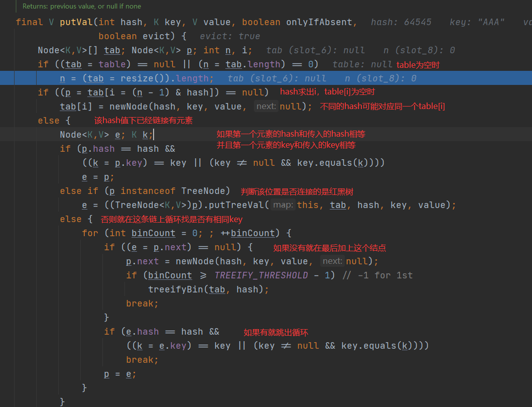Click the break statement after treeifyBin

click(x=142, y=303)
